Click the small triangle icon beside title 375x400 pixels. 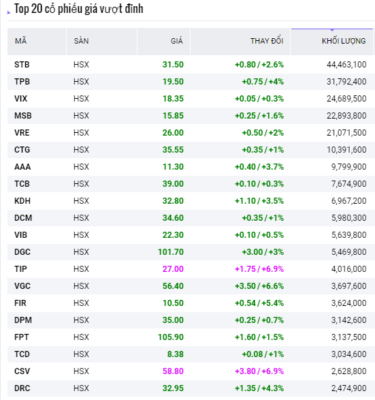coord(9,12)
